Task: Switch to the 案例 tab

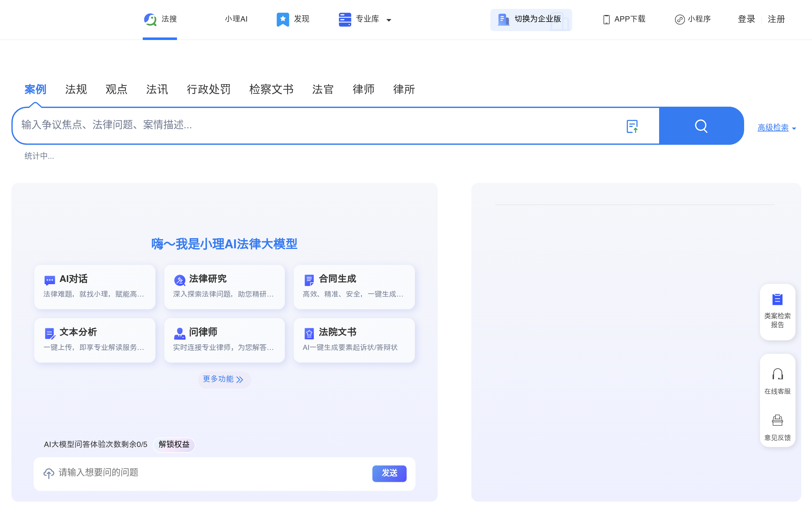Action: coord(35,89)
